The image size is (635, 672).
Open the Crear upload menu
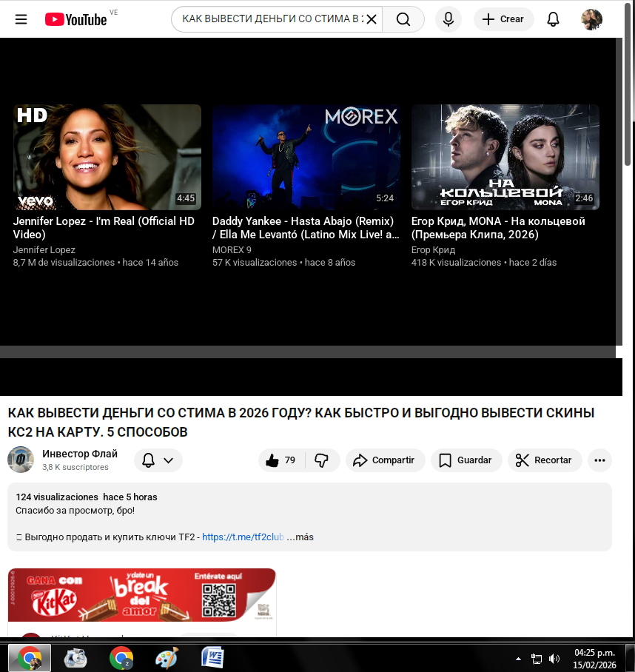tap(503, 19)
